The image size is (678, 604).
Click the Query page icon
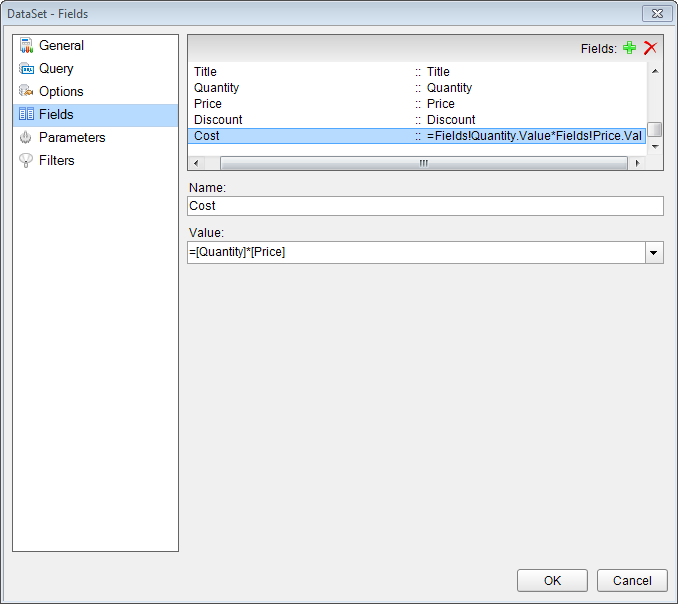(x=26, y=68)
